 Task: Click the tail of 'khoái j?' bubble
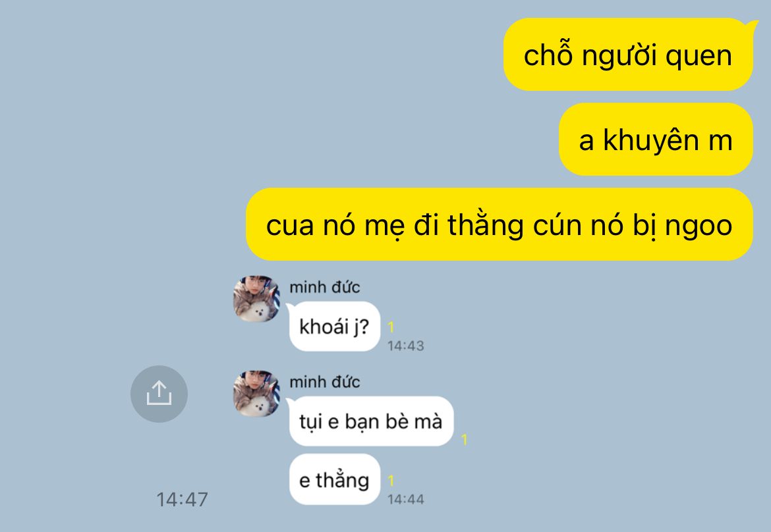coord(289,307)
